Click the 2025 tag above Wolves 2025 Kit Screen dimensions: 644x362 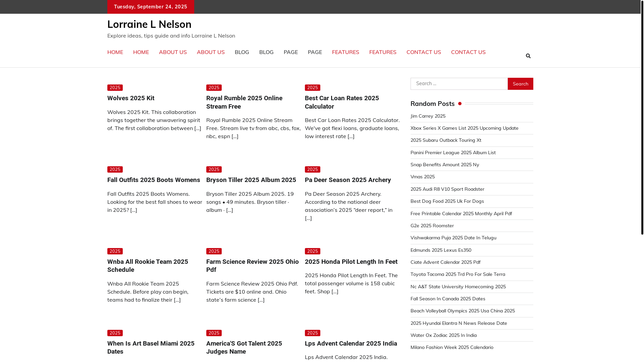(x=115, y=88)
